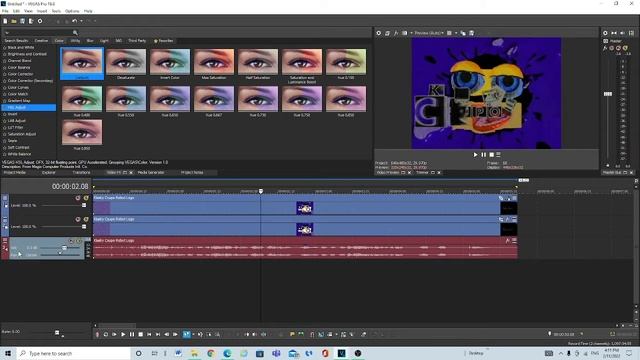Viewport: 640px width, 360px height.
Task: Click the Overlays grid icon in the preview toolbar
Action: [449, 33]
